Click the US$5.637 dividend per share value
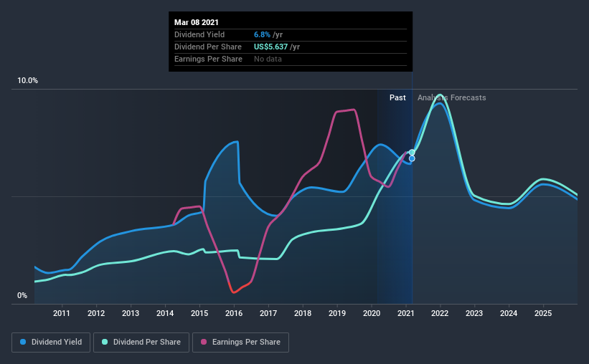The height and width of the screenshot is (364, 589). (271, 47)
